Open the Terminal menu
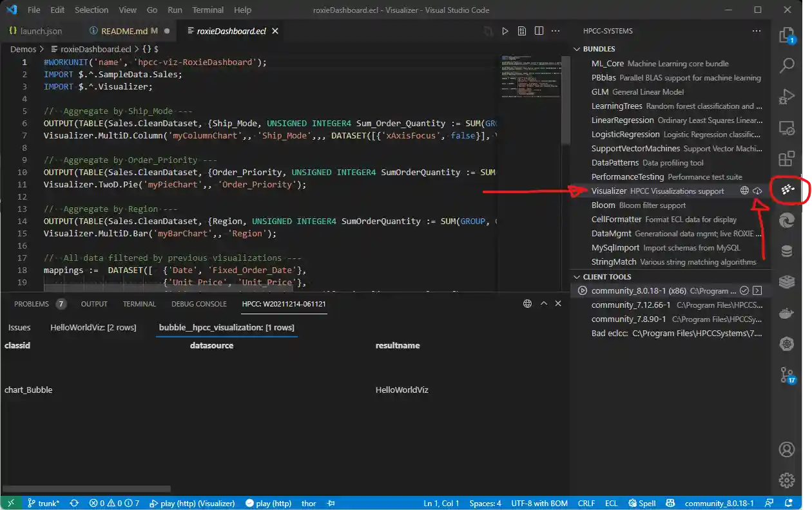 point(208,10)
